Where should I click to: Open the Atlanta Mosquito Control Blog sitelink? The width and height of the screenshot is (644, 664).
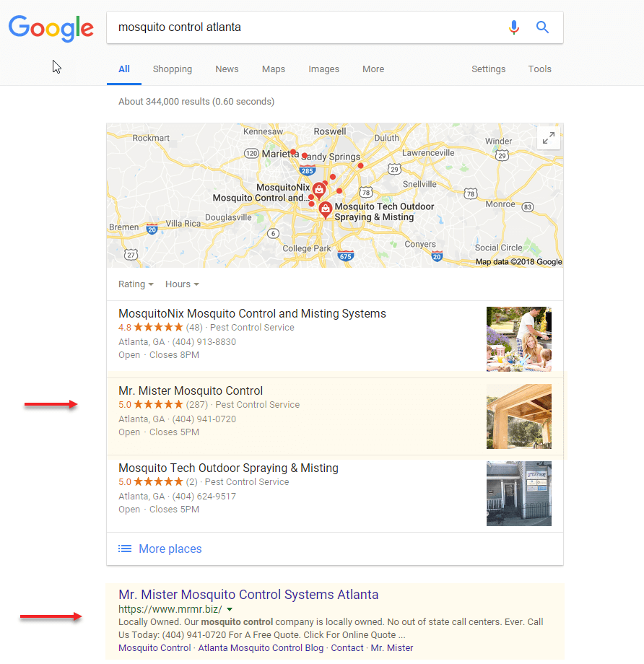pyautogui.click(x=261, y=648)
